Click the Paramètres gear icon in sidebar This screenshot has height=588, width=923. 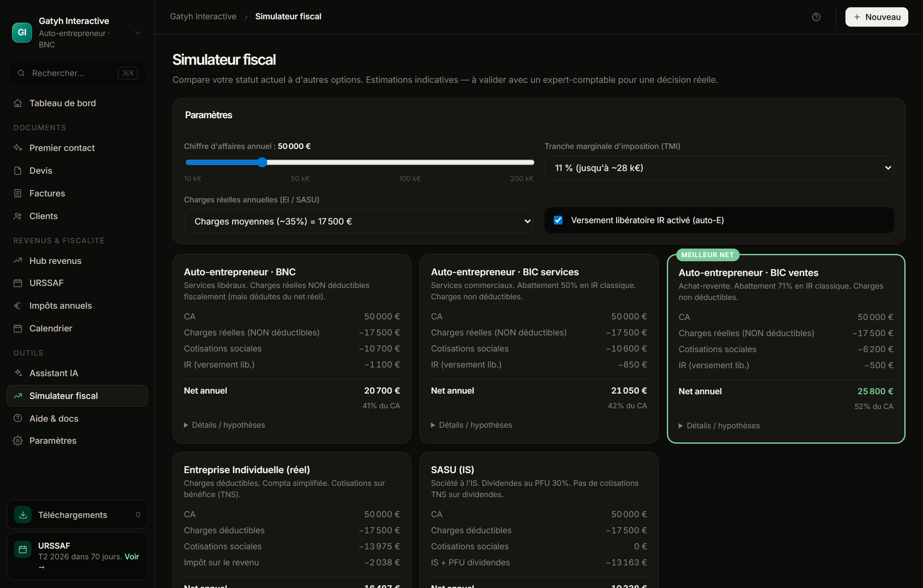(18, 441)
